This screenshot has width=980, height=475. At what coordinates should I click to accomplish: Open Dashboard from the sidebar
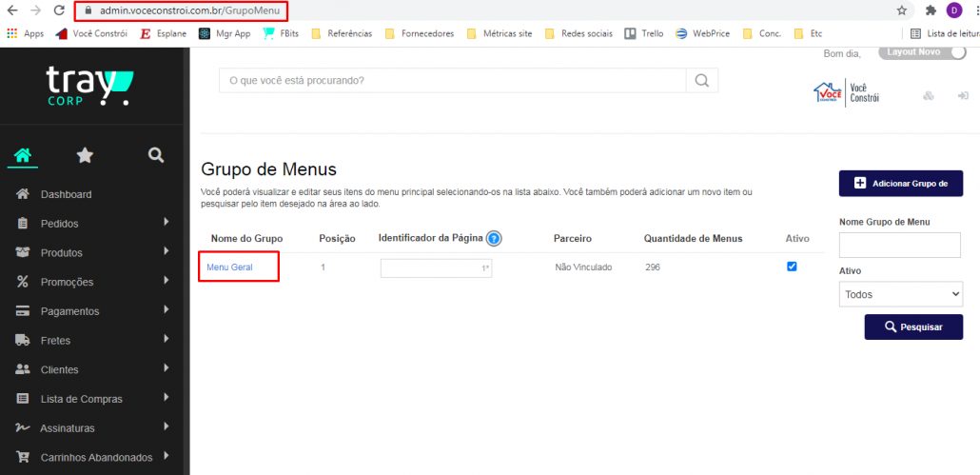(x=66, y=194)
